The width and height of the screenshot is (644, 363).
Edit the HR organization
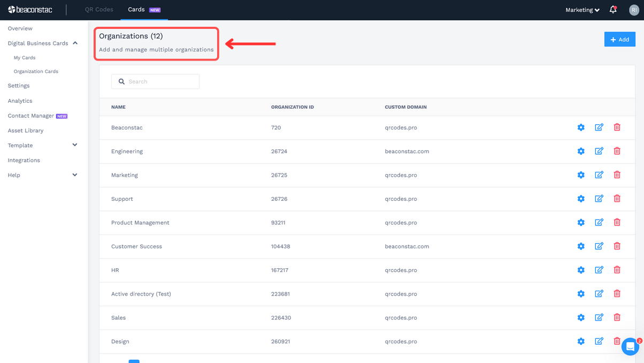pyautogui.click(x=599, y=270)
